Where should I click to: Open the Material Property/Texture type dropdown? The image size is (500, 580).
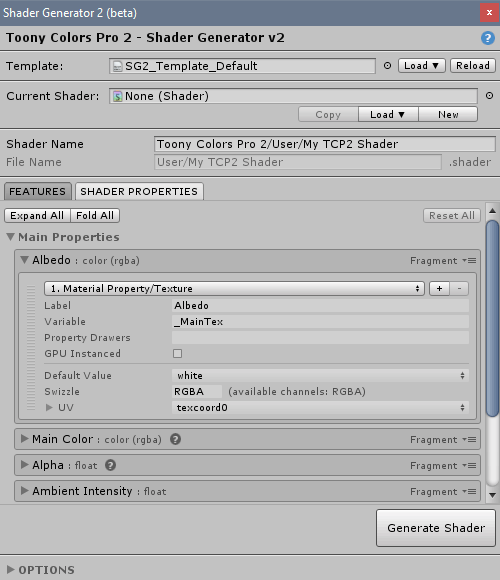point(234,289)
